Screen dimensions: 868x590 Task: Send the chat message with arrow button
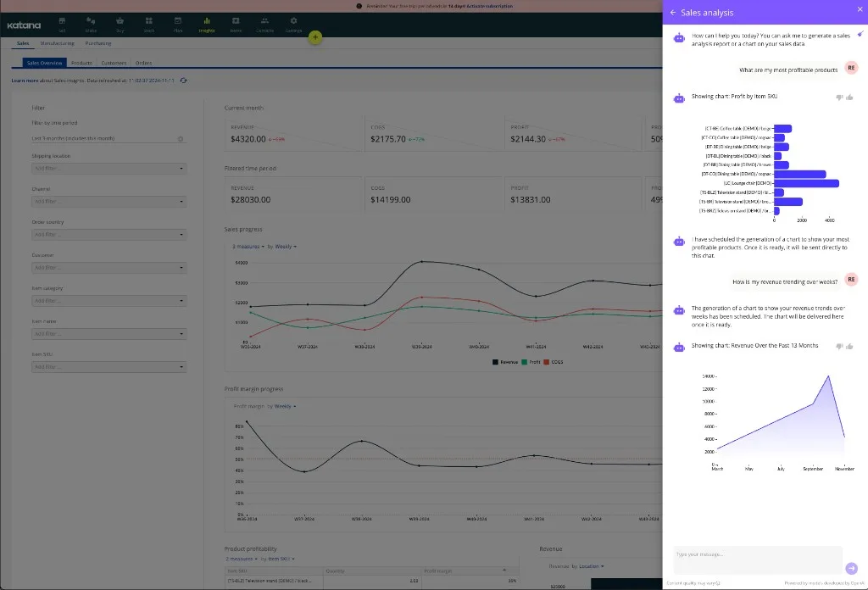pyautogui.click(x=851, y=568)
